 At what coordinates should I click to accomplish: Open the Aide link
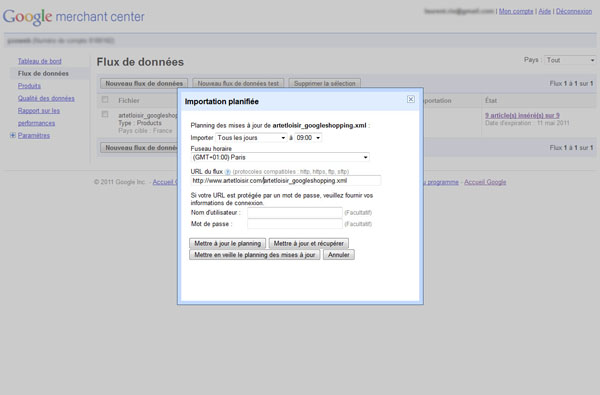[545, 11]
